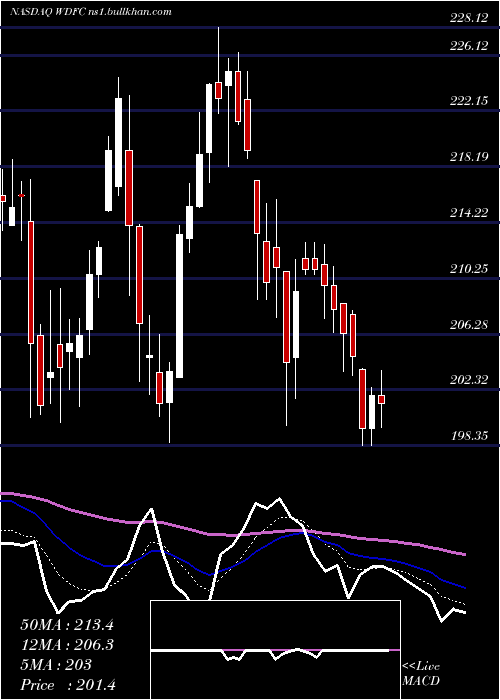Click the 222.15 price level label
This screenshot has width=500, height=700.
[467, 101]
